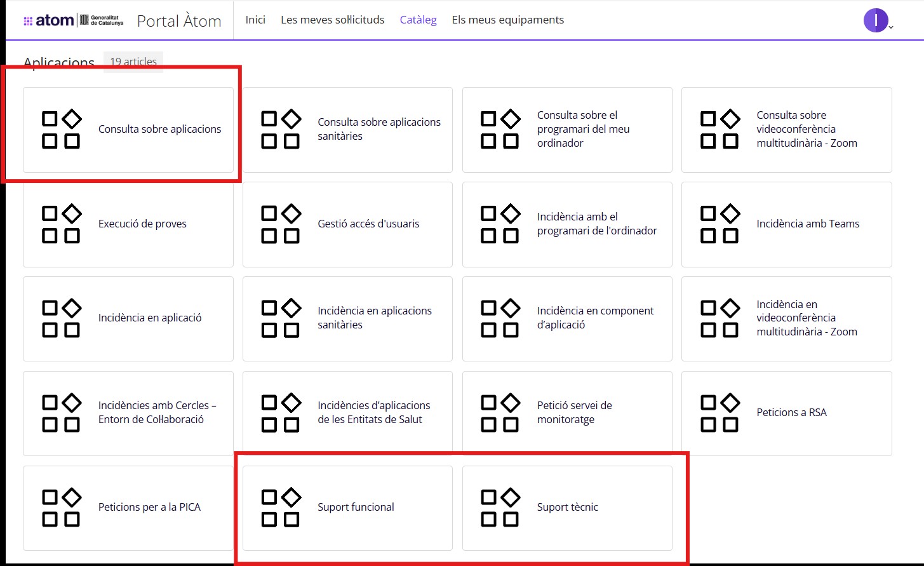Click the icon on Suport tècnic card

(x=500, y=508)
